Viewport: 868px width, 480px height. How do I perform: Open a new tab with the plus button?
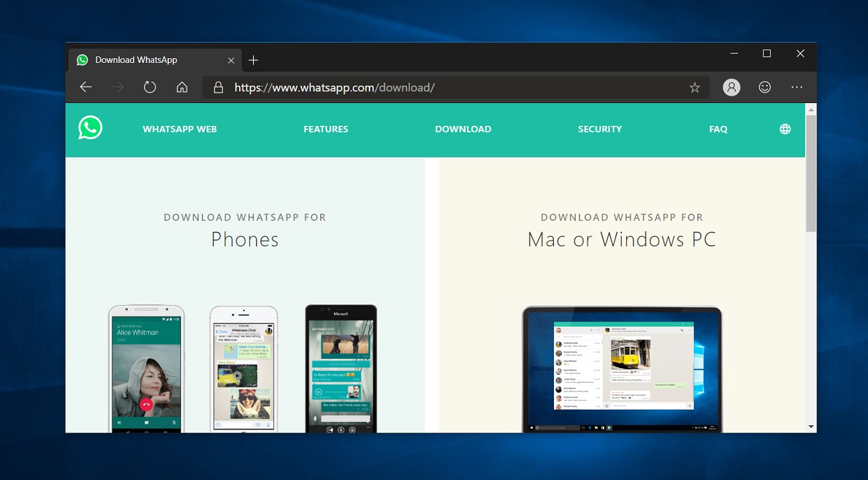tap(253, 60)
